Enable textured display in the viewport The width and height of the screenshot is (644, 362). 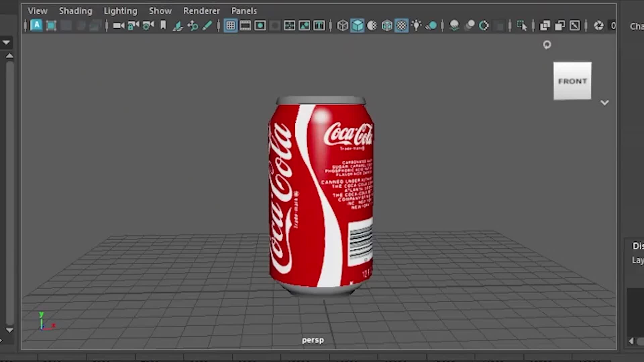(401, 25)
